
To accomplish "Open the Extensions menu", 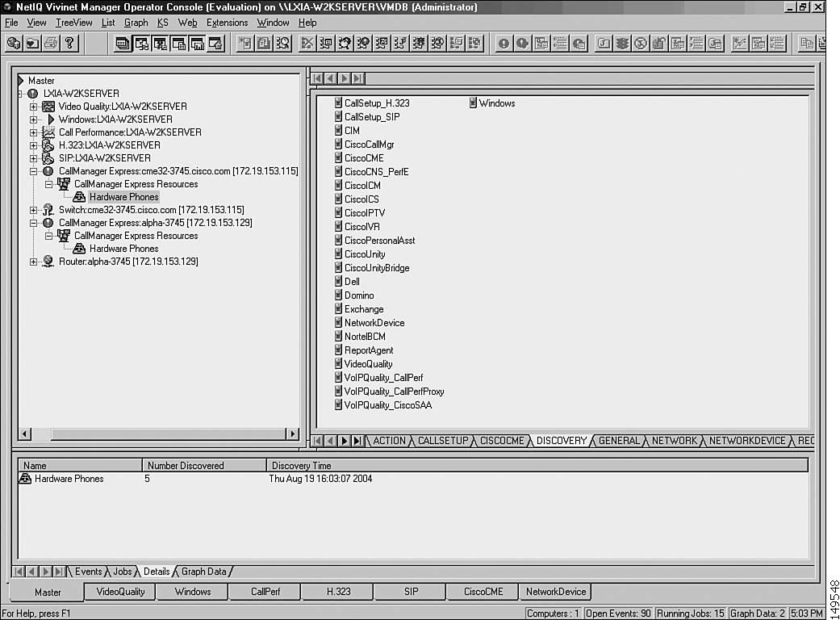I will click(x=227, y=23).
